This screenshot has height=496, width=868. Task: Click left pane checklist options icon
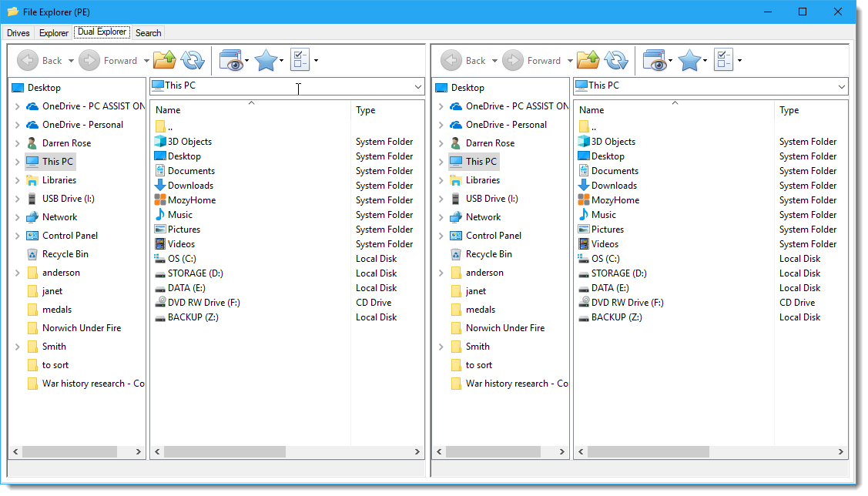point(300,60)
